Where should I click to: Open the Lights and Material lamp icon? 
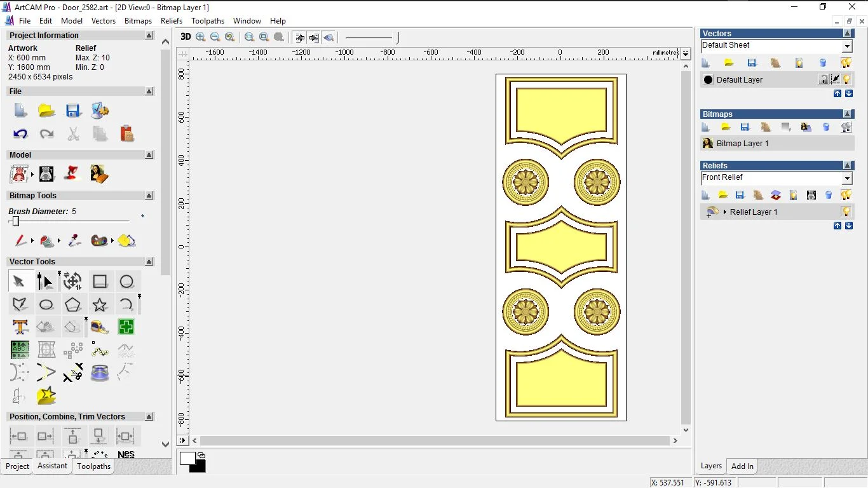point(72,173)
